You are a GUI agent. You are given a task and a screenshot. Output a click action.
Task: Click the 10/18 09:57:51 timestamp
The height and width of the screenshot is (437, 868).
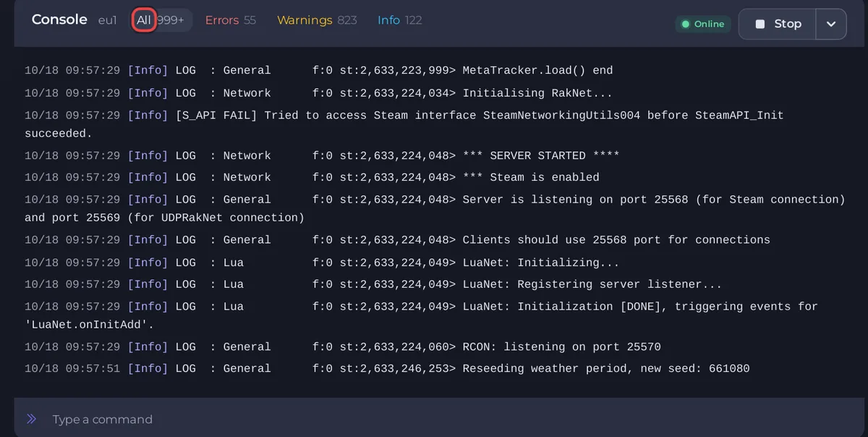tap(72, 369)
